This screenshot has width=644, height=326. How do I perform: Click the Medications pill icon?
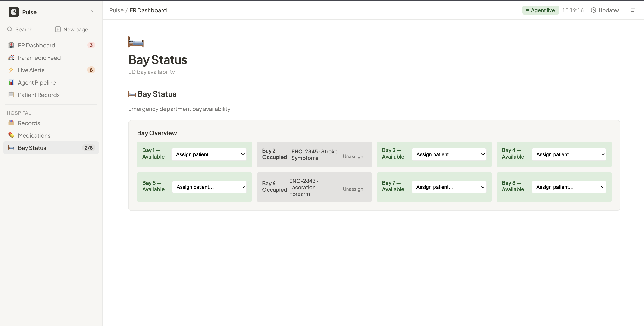[x=11, y=135]
